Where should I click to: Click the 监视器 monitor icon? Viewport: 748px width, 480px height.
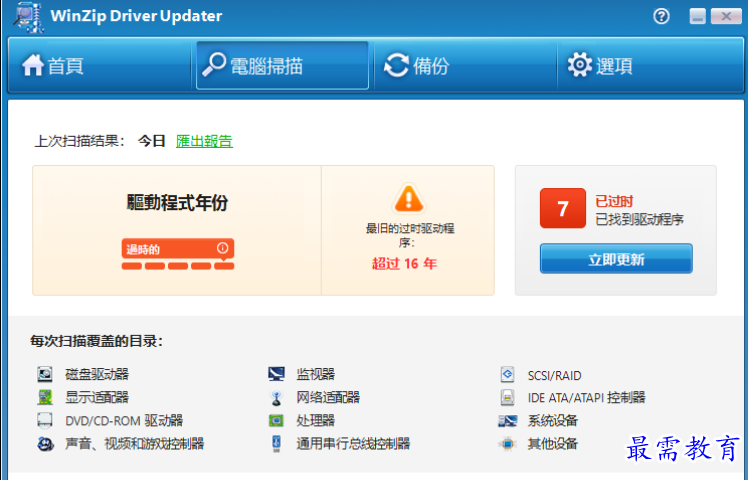pos(276,374)
